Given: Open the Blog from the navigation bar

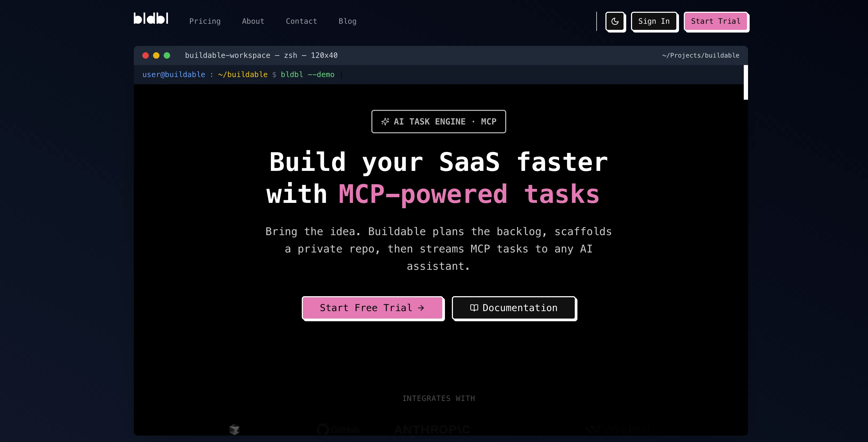Looking at the screenshot, I should pos(347,21).
